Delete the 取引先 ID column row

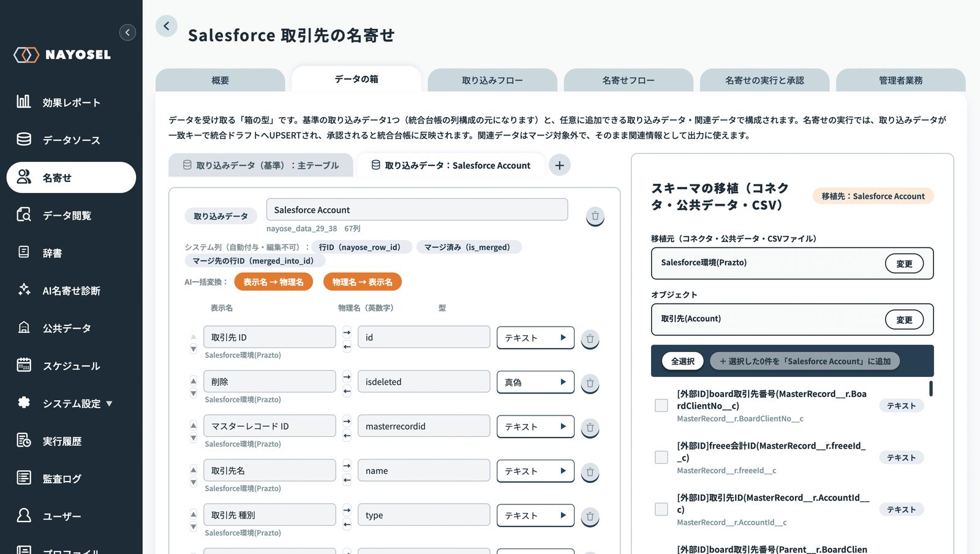pyautogui.click(x=590, y=338)
